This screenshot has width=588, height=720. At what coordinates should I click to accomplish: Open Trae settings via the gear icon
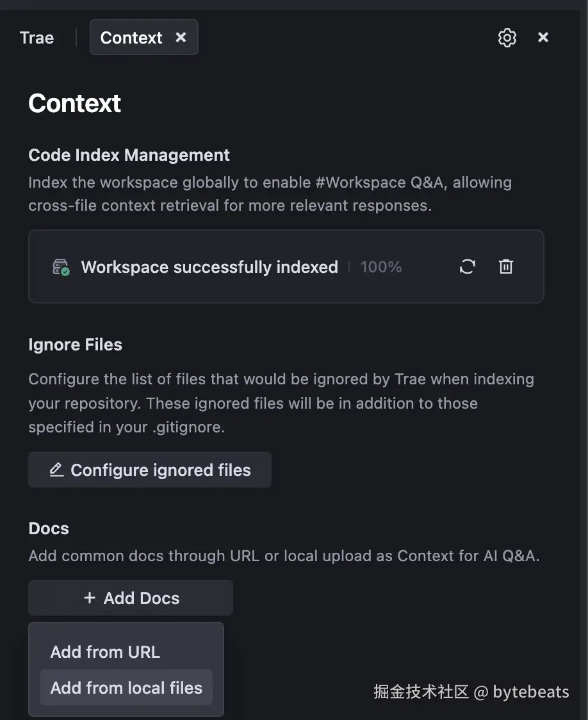pyautogui.click(x=507, y=37)
